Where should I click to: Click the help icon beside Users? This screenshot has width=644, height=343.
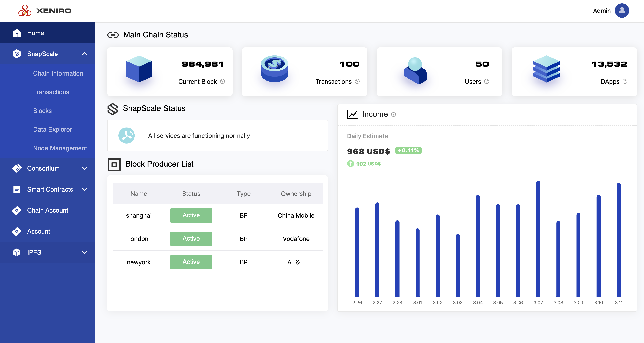(x=486, y=81)
